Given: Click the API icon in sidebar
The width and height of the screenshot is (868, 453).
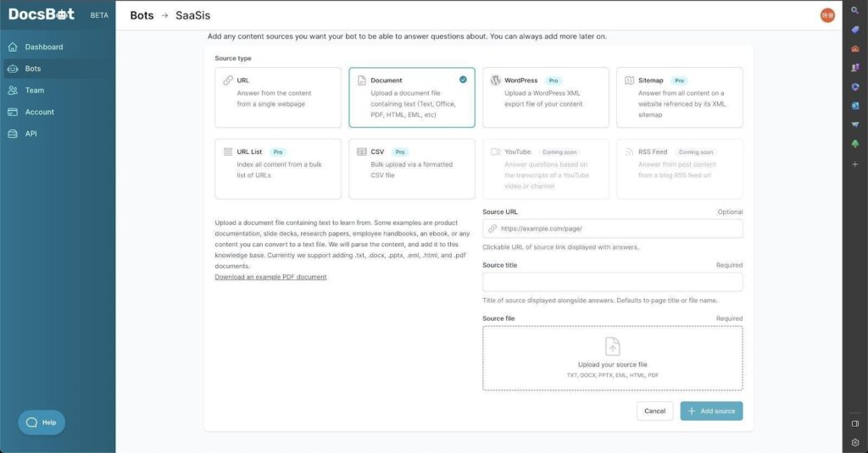Looking at the screenshot, I should coord(13,134).
